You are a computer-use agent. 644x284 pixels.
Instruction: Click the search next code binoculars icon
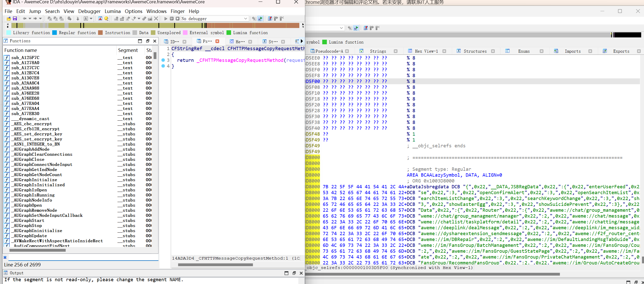pyautogui.click(x=49, y=19)
